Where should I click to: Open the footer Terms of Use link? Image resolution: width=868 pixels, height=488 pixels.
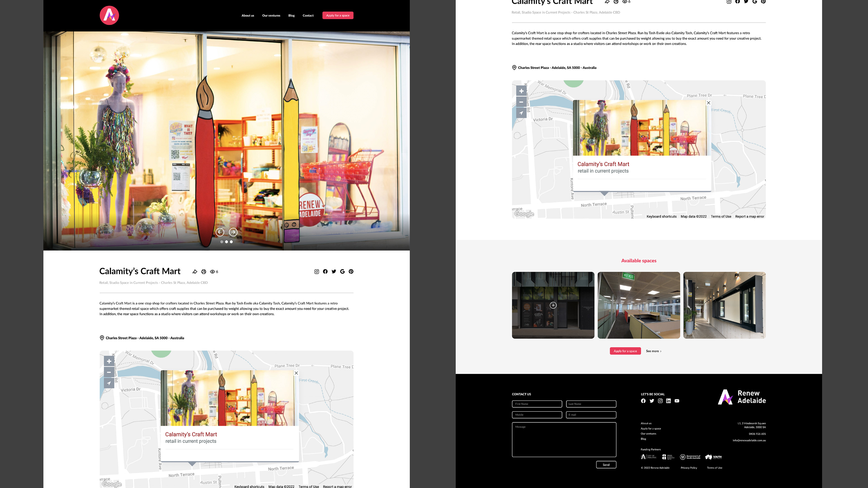pyautogui.click(x=714, y=468)
